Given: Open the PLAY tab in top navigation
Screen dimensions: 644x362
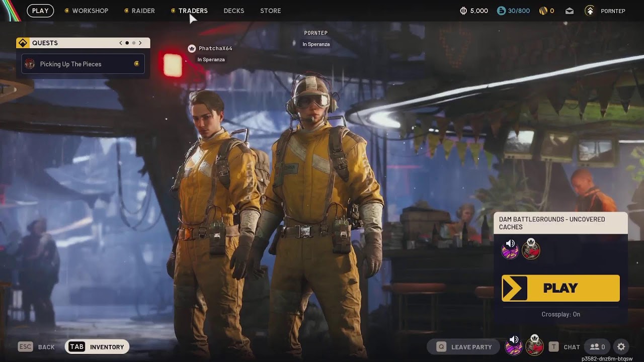Looking at the screenshot, I should pyautogui.click(x=40, y=11).
